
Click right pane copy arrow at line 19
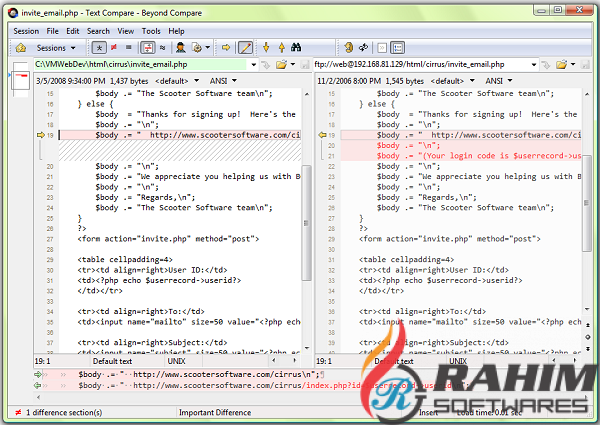click(322, 135)
